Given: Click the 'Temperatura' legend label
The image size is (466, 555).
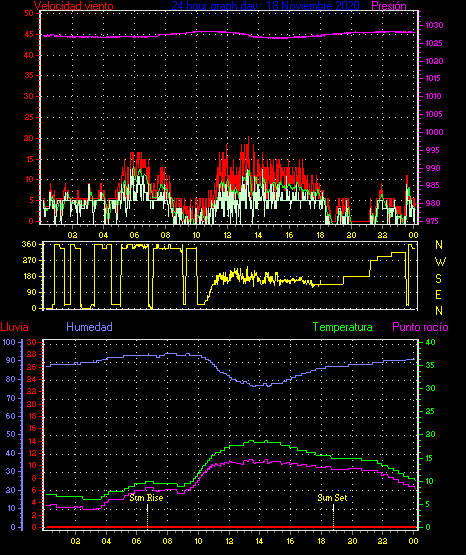Looking at the screenshot, I should 343,327.
